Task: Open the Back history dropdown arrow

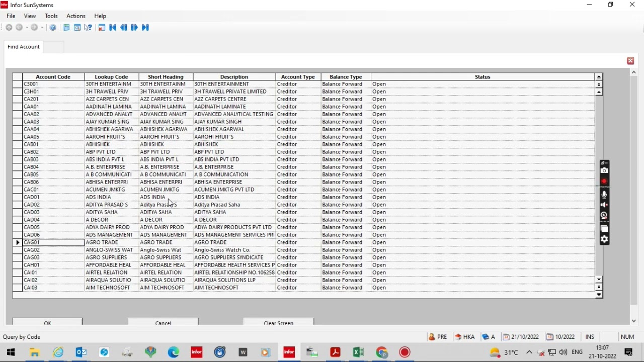Action: click(x=27, y=28)
